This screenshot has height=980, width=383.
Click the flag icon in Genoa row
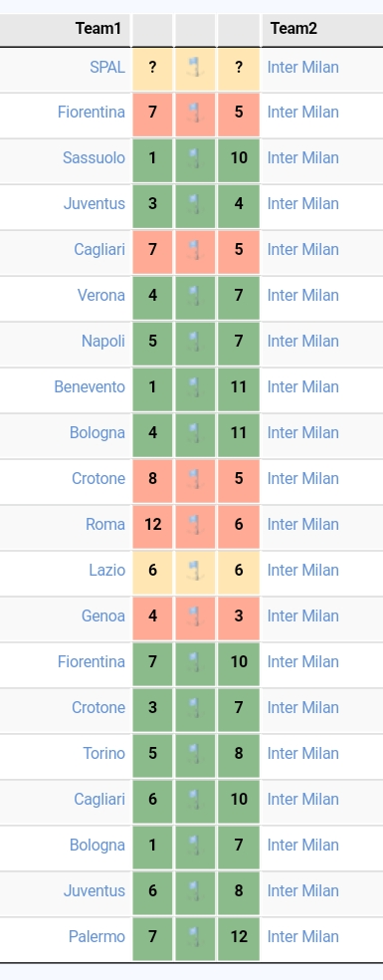[195, 616]
